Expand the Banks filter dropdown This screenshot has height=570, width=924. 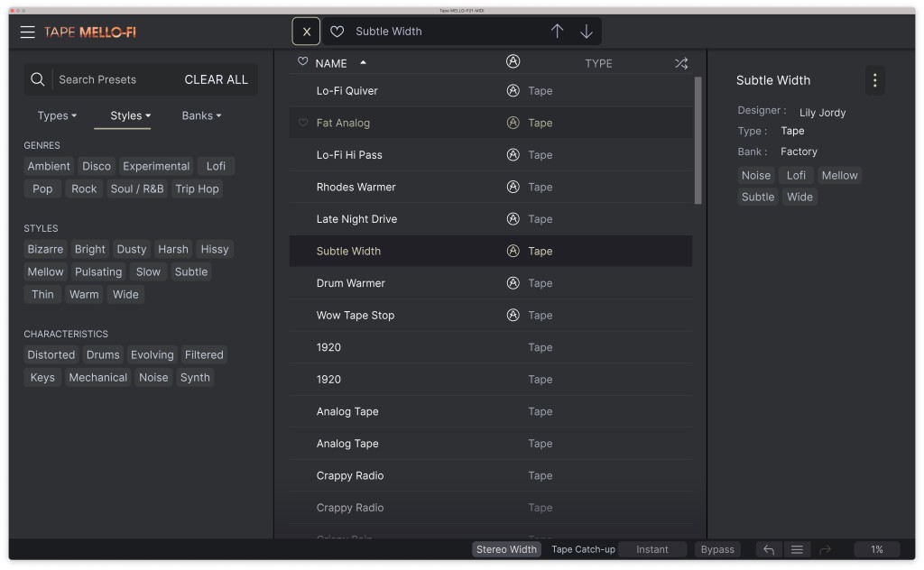tap(201, 115)
